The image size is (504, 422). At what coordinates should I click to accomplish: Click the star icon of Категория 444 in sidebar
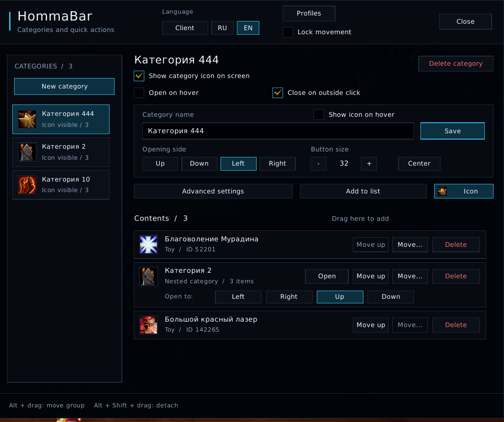click(x=27, y=119)
